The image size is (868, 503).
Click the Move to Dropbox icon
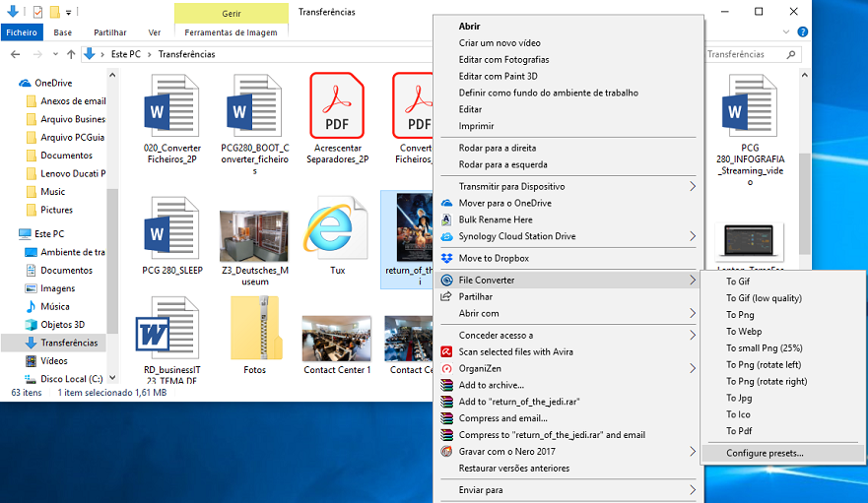click(x=446, y=259)
